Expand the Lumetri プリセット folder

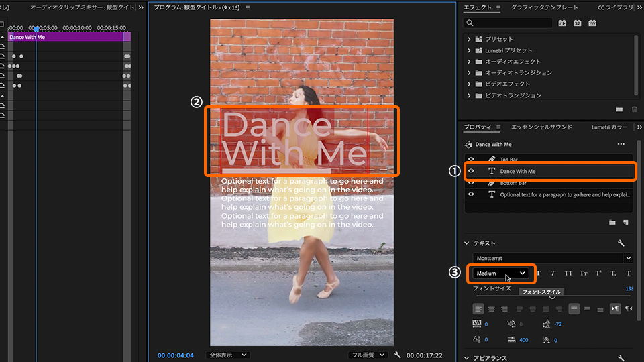point(469,50)
